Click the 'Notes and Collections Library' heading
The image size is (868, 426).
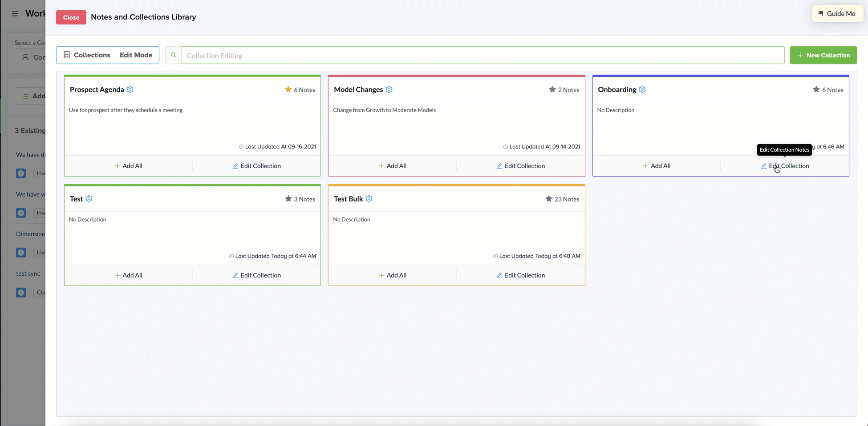click(x=143, y=17)
